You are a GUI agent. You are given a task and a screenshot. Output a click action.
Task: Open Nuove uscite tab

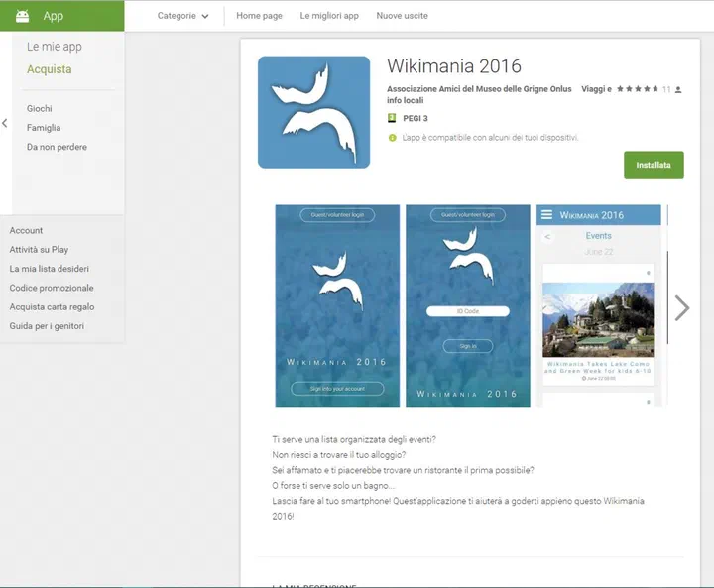tap(402, 16)
